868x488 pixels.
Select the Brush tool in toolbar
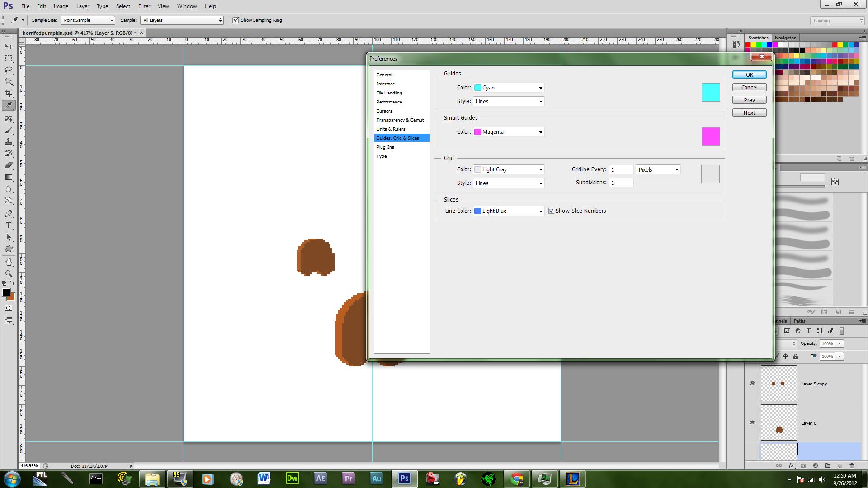click(x=8, y=129)
